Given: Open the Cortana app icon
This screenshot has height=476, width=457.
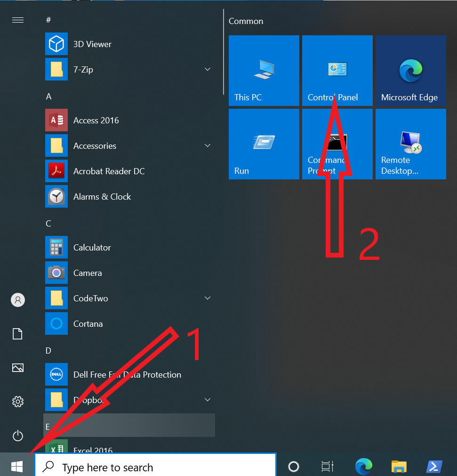Looking at the screenshot, I should pyautogui.click(x=56, y=323).
